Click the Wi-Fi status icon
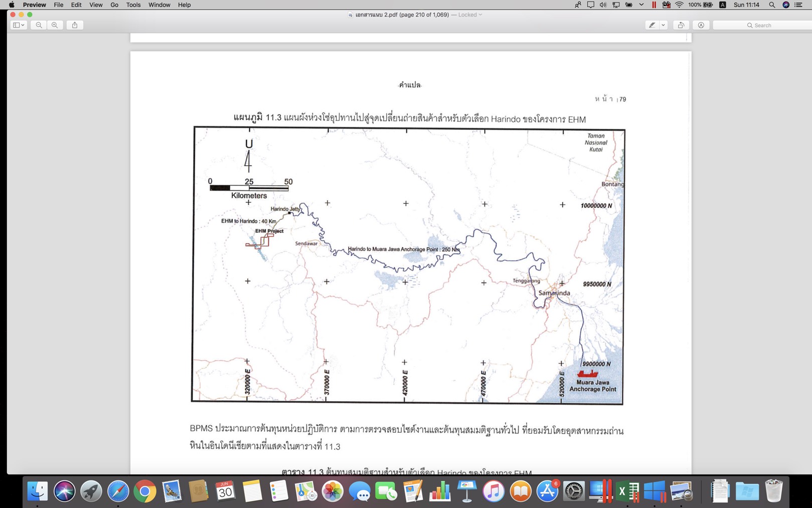 pos(679,5)
